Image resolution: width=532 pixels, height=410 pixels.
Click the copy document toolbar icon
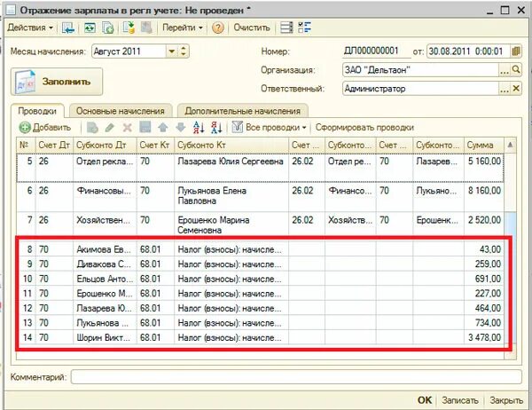coord(108,28)
